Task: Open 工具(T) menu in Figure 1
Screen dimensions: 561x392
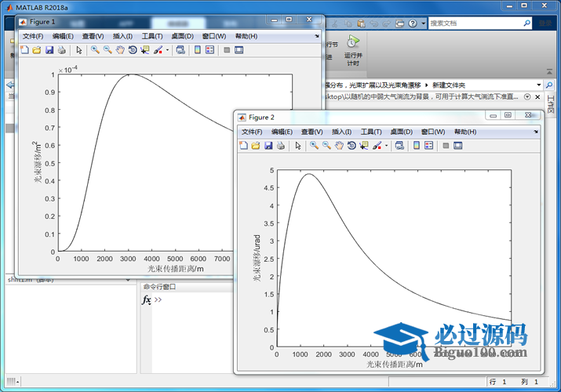Action: click(x=152, y=36)
